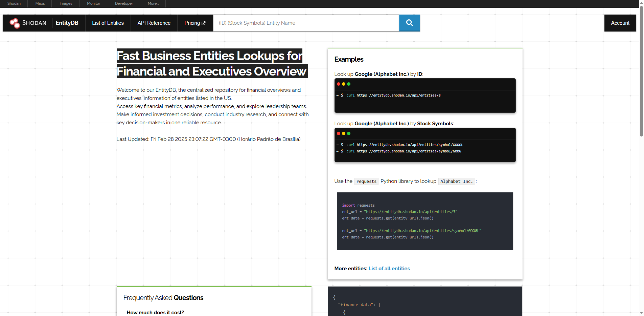Click the entity search input field
This screenshot has height=316, width=644.
click(306, 23)
